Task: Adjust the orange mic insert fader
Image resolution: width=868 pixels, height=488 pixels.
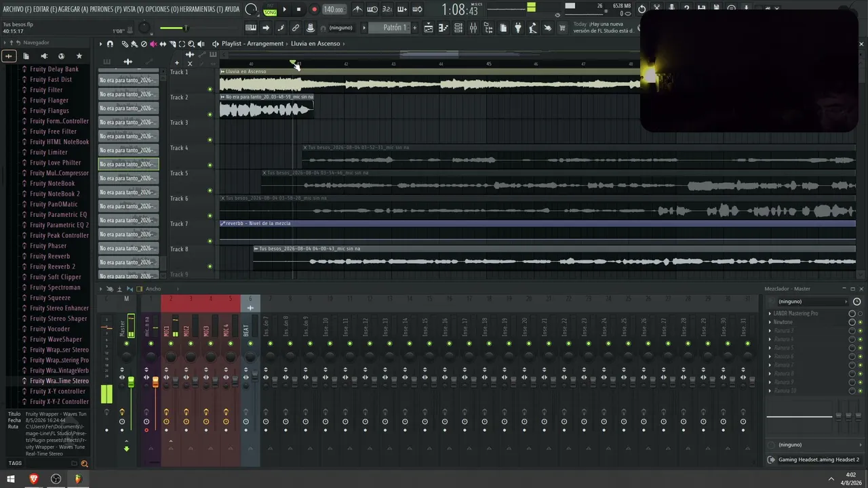Action: coord(155,382)
